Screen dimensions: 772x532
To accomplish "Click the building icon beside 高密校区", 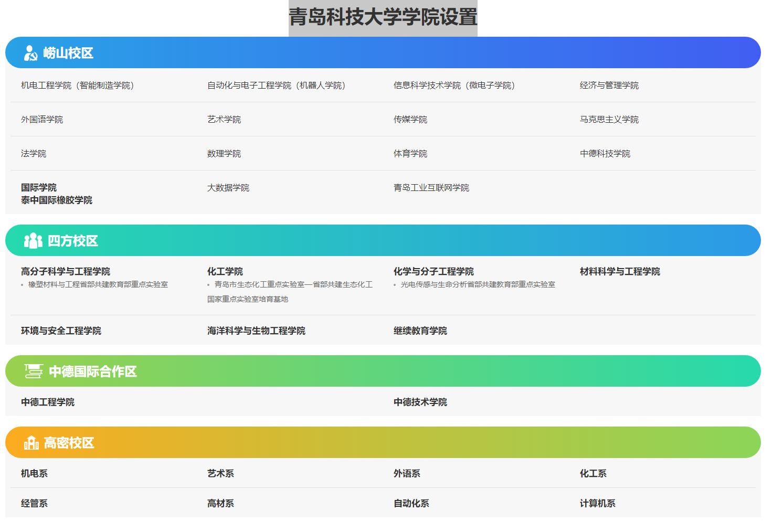I will pyautogui.click(x=31, y=443).
